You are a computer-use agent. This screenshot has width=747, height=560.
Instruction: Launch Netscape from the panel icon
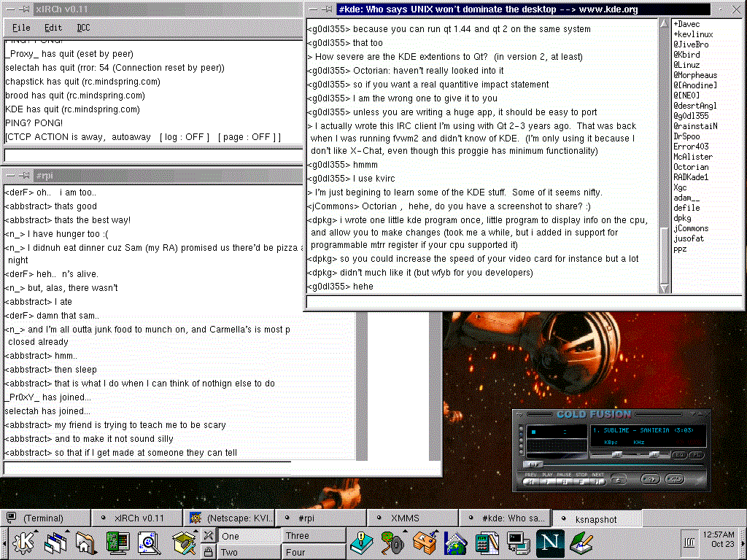tap(549, 542)
